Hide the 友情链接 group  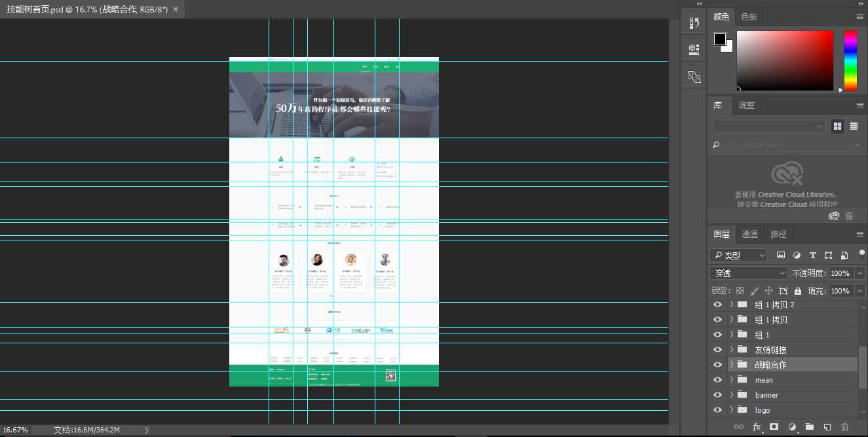tap(717, 350)
